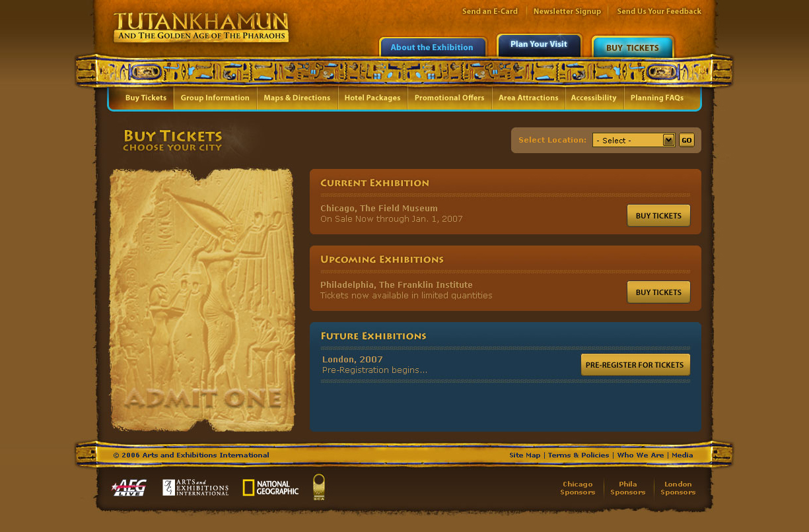Image resolution: width=809 pixels, height=532 pixels.
Task: Open Newsletter Signup link
Action: click(567, 11)
